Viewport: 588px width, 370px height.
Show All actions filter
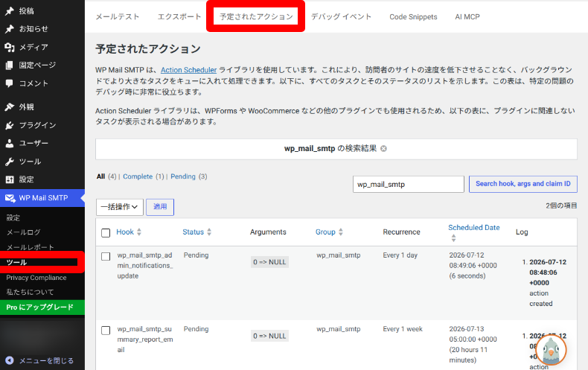click(x=100, y=176)
